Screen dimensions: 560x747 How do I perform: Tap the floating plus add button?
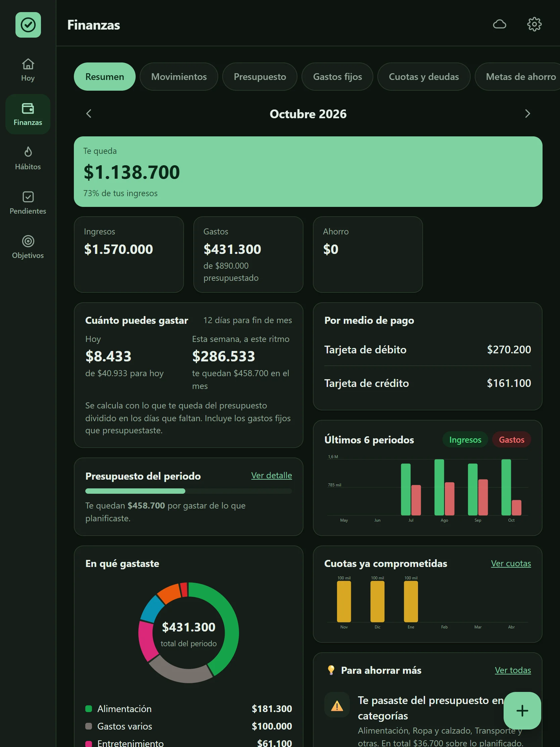click(522, 710)
